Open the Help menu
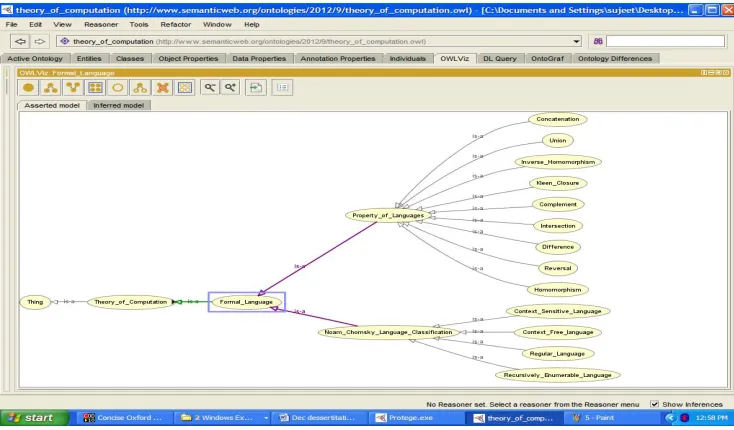This screenshot has width=734, height=430. point(252,24)
